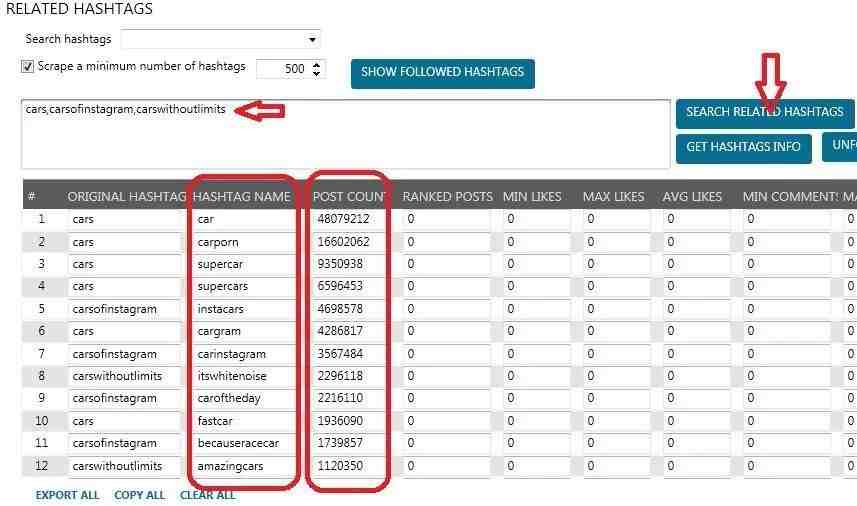Select hashtag name cell 'supercars'

pos(243,286)
